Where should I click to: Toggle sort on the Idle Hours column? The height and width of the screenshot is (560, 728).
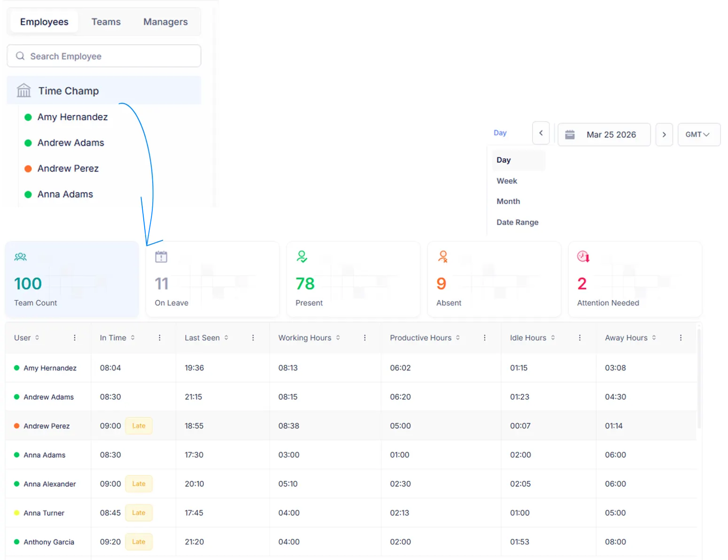pos(553,338)
